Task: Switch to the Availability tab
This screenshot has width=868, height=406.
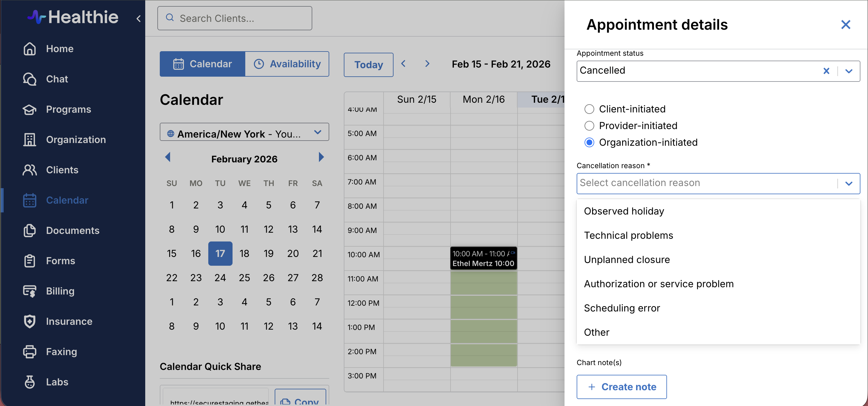Action: (x=287, y=64)
